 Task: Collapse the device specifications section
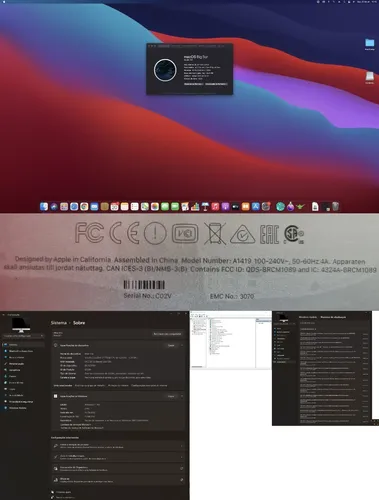coord(182,345)
